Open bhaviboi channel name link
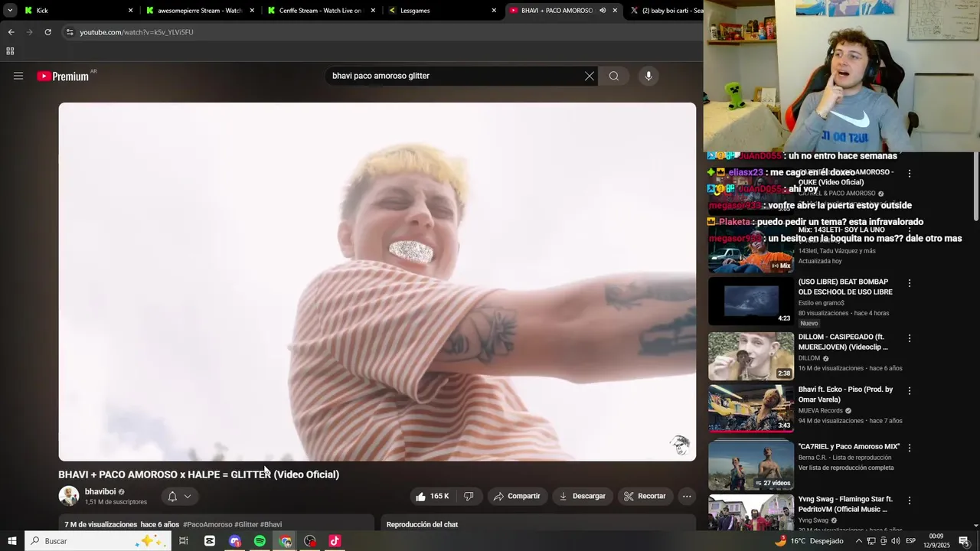This screenshot has width=980, height=551. pyautogui.click(x=100, y=491)
